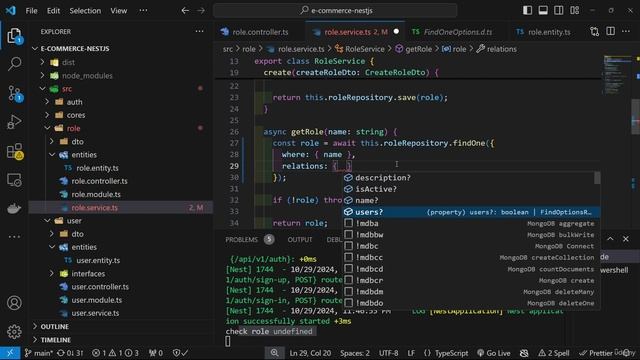Viewport: 640px width, 360px height.
Task: Open changes compare icon in editor toolbar
Action: point(595,31)
